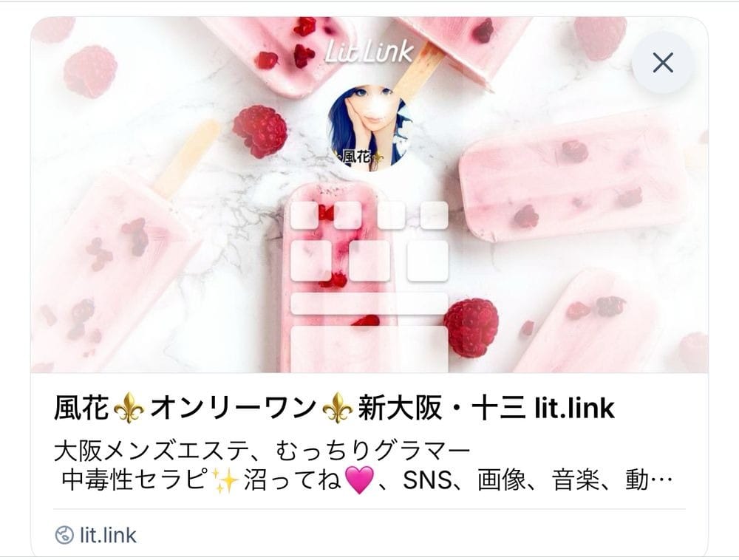Select second small tile in top row
This screenshot has height=560, width=739.
click(347, 215)
